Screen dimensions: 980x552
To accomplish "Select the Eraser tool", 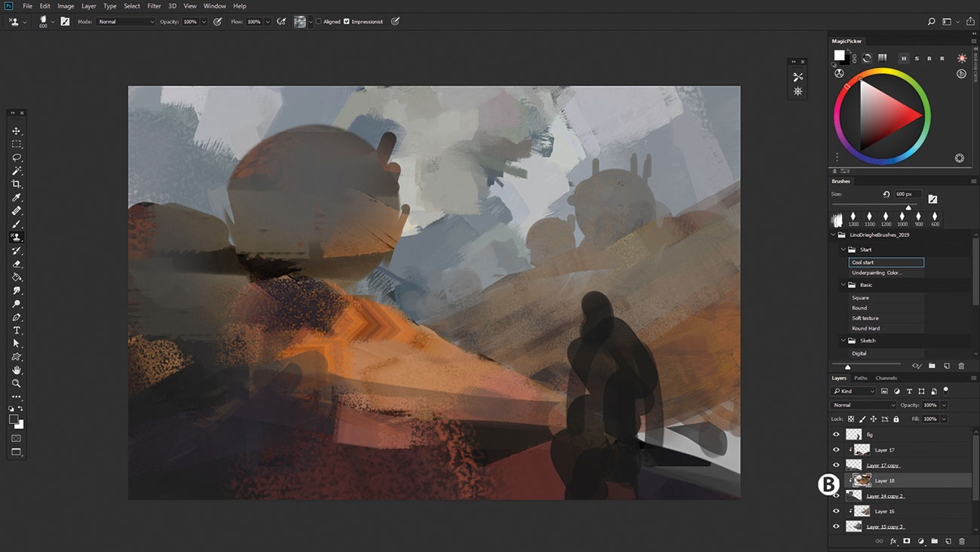I will [x=16, y=264].
